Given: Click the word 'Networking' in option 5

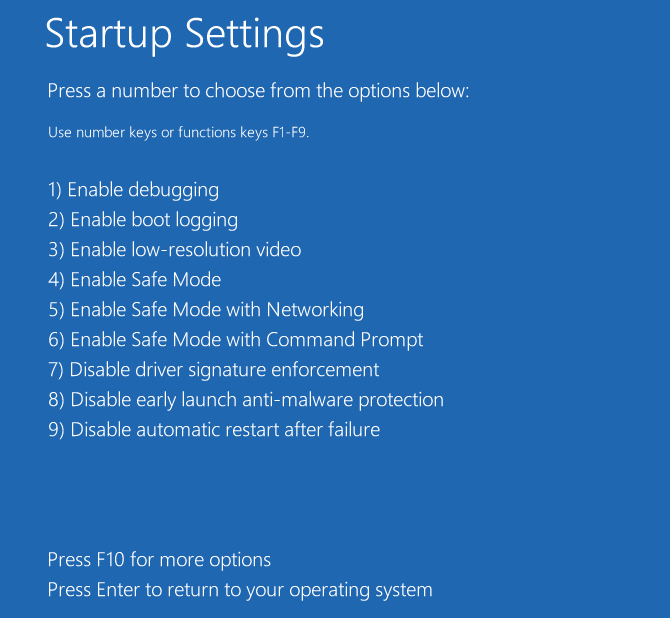Looking at the screenshot, I should (x=315, y=310).
